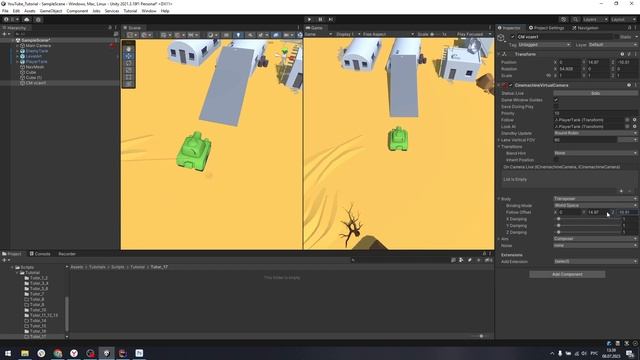Open the cloud services icon
Image resolution: width=640 pixels, height=360 pixels.
click(x=27, y=19)
